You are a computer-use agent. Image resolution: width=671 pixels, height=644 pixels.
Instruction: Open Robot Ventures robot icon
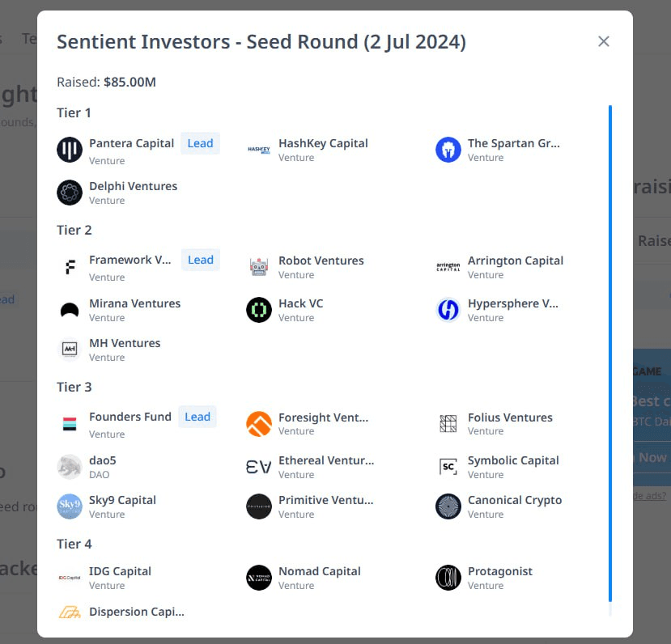259,267
